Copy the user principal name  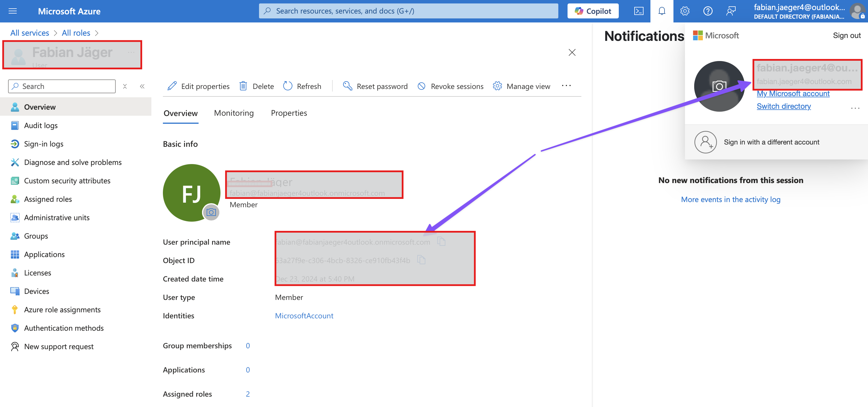click(x=441, y=241)
